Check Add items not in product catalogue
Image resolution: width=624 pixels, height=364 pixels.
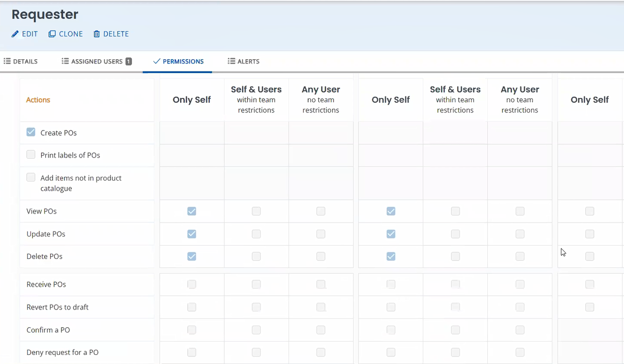(x=31, y=177)
